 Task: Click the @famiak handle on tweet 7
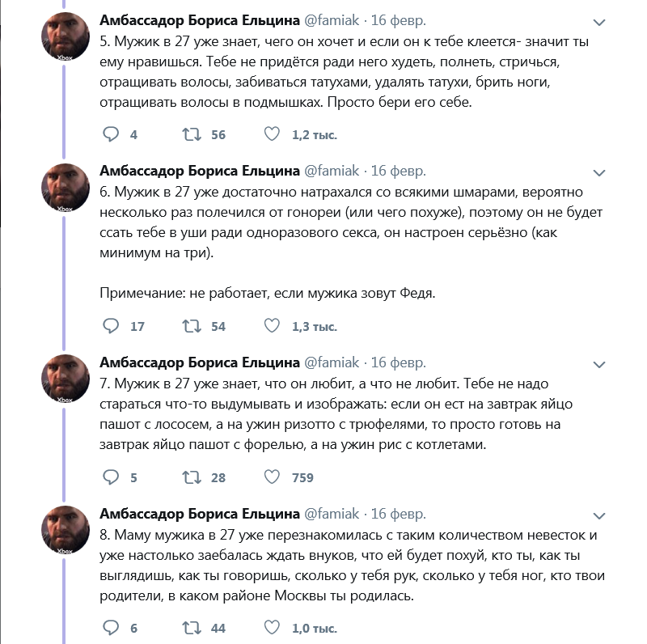[x=332, y=362]
